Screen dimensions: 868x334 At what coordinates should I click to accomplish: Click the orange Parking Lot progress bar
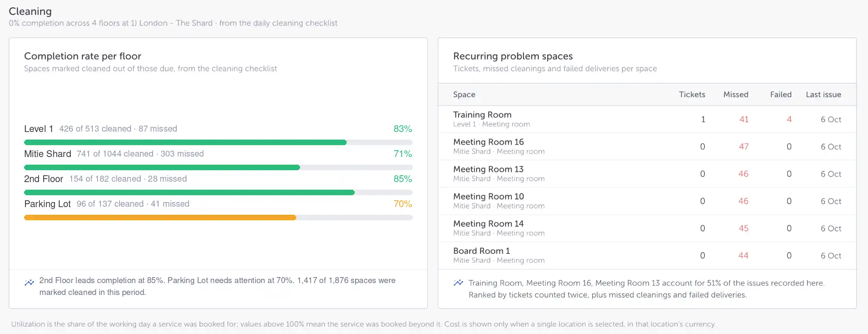pyautogui.click(x=218, y=218)
